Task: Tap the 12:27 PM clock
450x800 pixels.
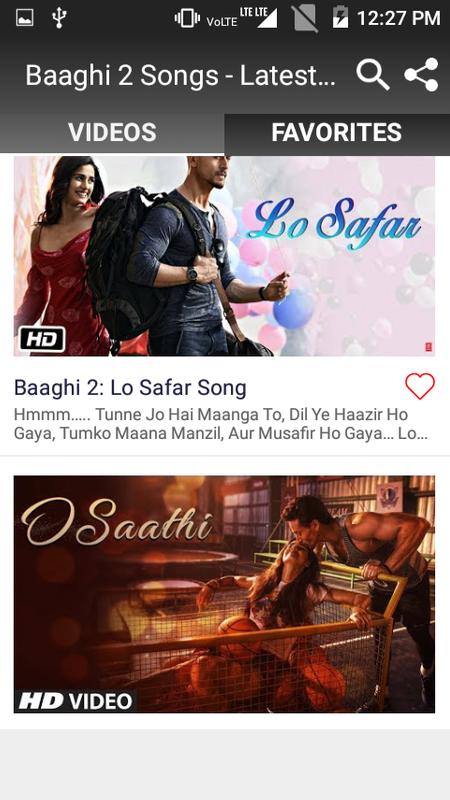Action: coord(398,18)
